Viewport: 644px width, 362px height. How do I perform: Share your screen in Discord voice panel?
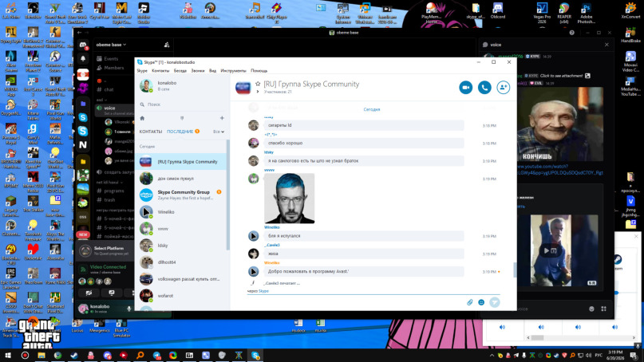(112, 293)
